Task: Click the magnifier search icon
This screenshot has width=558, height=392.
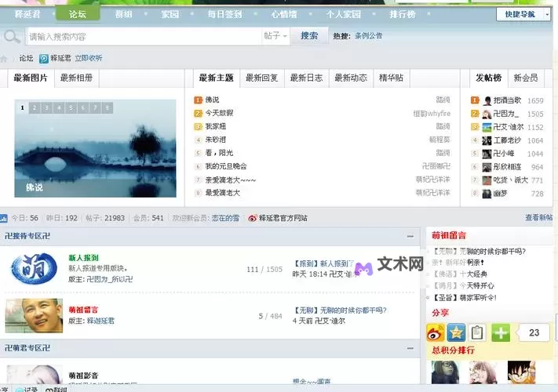Action: [12, 36]
